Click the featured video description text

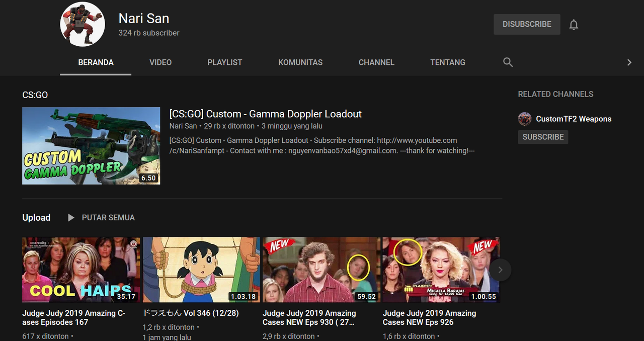coord(323,145)
